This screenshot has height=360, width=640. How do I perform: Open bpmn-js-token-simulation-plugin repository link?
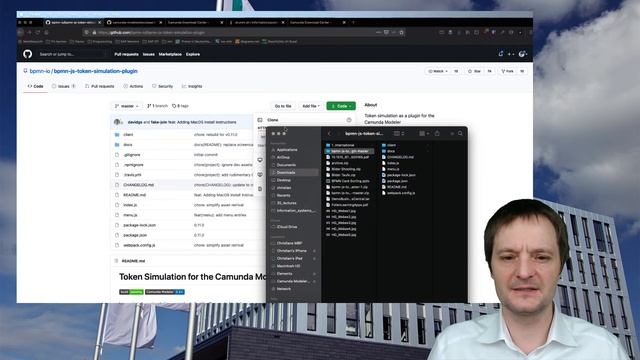96,71
